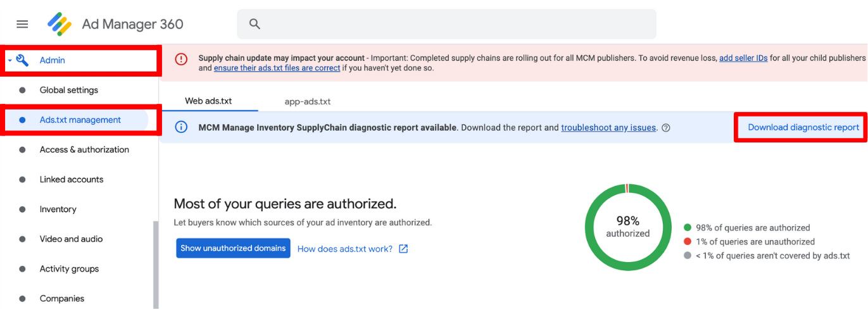The image size is (868, 321).
Task: Click the Admin wrench icon
Action: click(23, 60)
